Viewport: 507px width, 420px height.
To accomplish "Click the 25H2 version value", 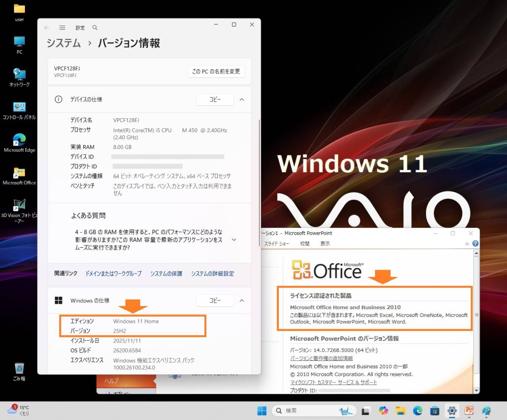I will [x=120, y=331].
